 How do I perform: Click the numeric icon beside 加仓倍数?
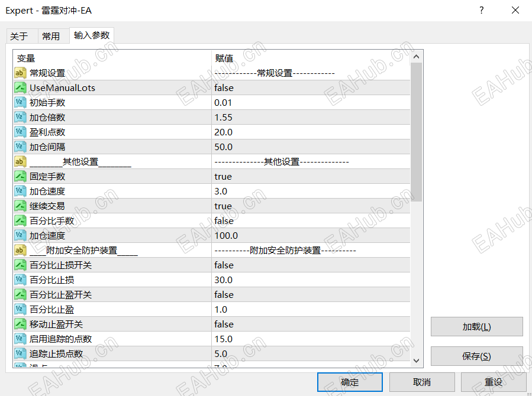[20, 117]
